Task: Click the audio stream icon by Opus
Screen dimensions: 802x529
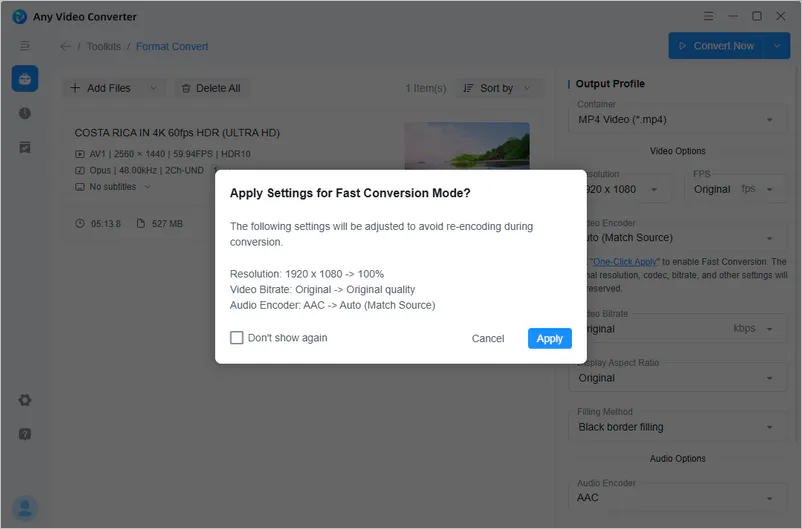Action: [x=80, y=170]
